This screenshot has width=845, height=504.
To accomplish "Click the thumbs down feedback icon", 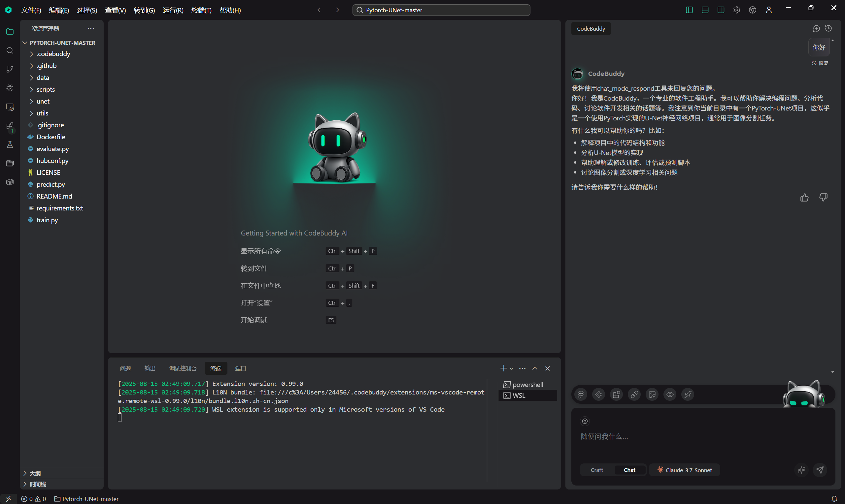I will pyautogui.click(x=823, y=197).
